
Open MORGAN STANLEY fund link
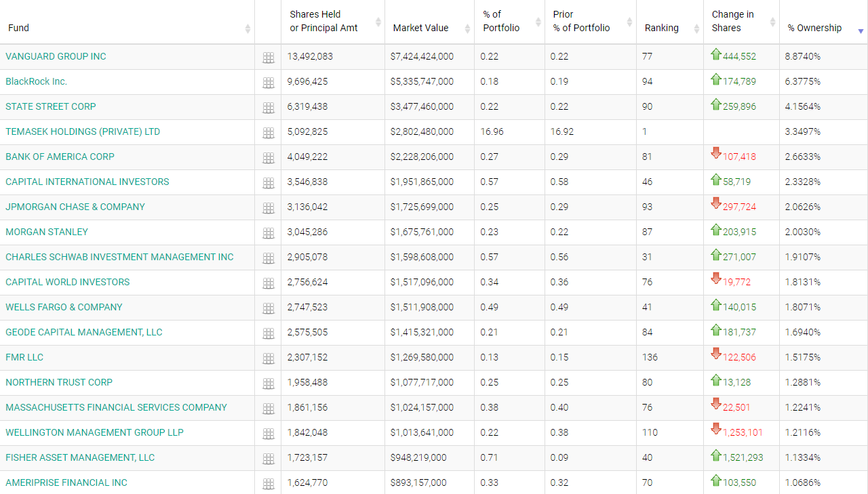[47, 232]
